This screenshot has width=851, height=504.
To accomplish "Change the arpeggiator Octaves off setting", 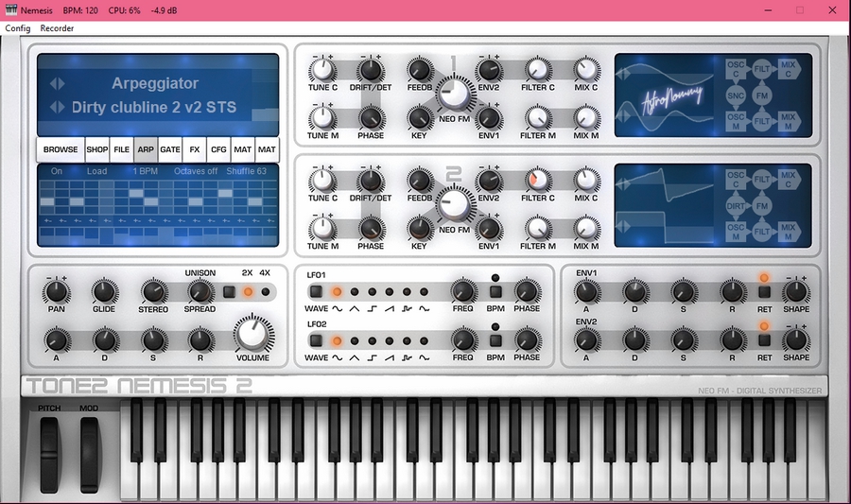I will (x=196, y=171).
